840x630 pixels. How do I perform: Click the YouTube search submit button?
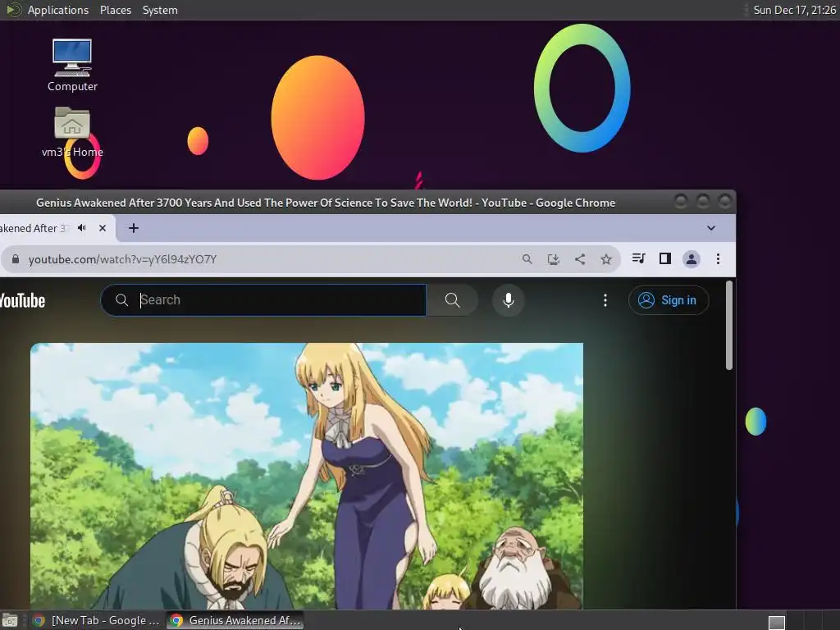tap(452, 300)
